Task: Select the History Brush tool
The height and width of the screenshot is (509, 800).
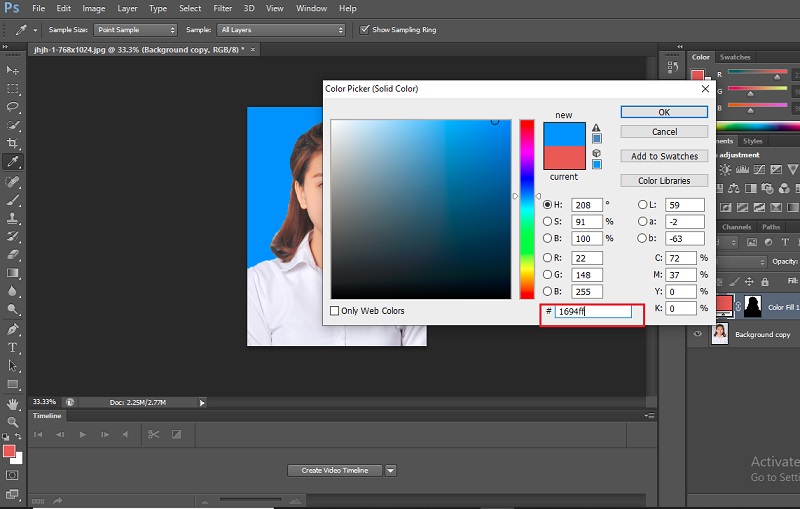Action: (13, 236)
